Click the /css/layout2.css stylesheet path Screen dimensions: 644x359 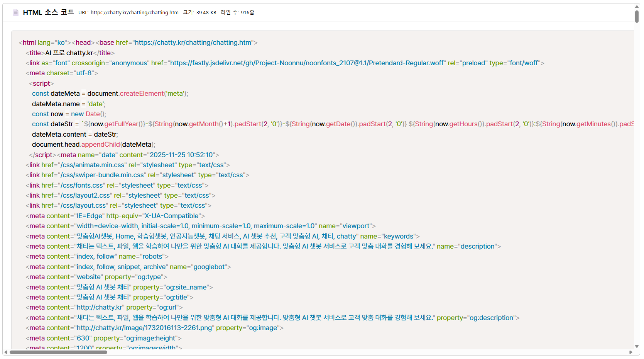pos(85,195)
